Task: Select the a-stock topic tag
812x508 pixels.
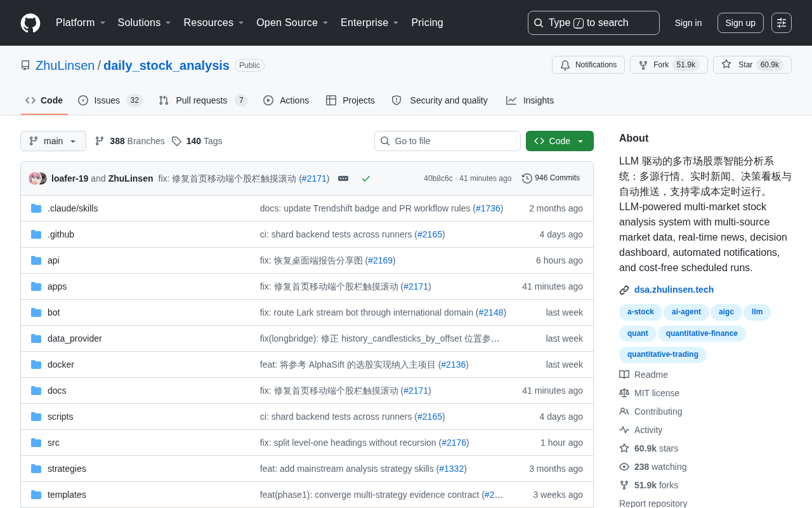Action: pos(641,312)
